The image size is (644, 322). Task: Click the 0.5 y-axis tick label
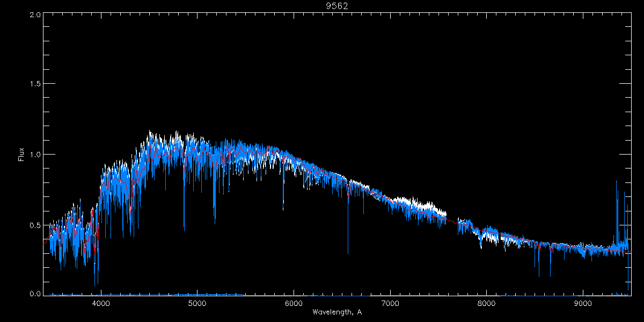[x=35, y=225]
